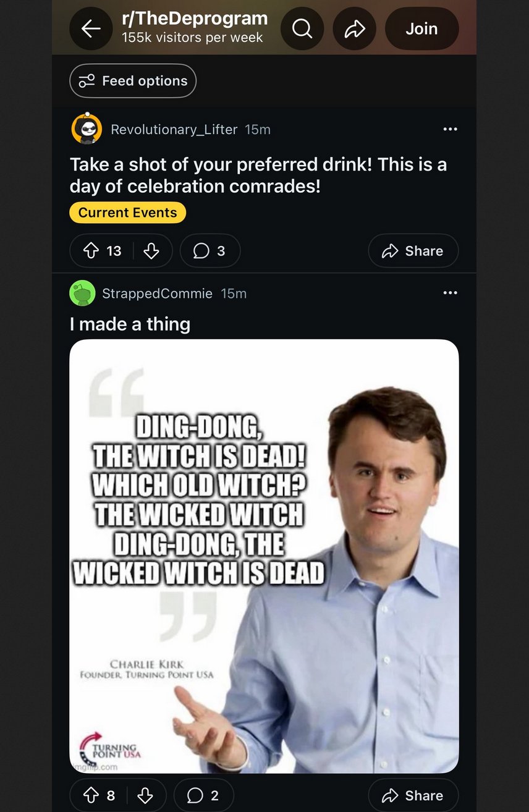Open comments on post with 3 comments
The width and height of the screenshot is (529, 812).
pyautogui.click(x=209, y=251)
